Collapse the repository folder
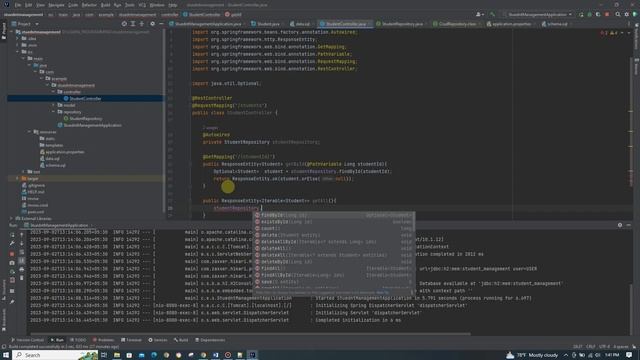Image resolution: width=640 pixels, height=360 pixels. tap(53, 112)
